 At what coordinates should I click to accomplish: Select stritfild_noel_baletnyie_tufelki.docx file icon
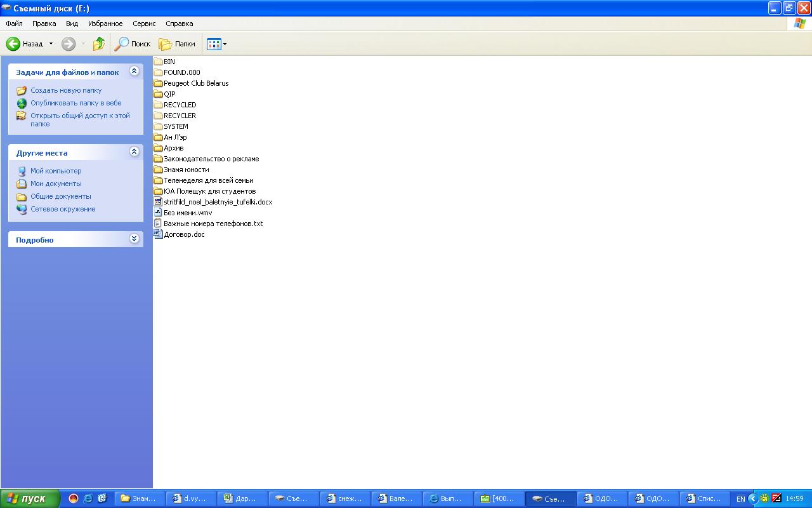tap(159, 202)
